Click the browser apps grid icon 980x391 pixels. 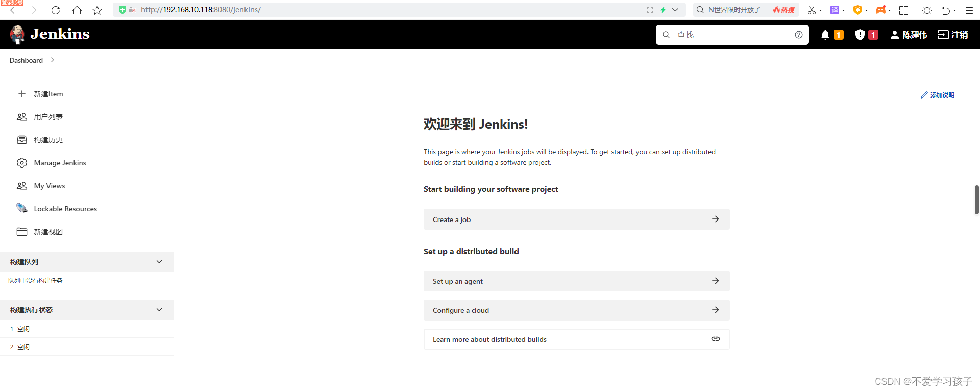tap(903, 10)
